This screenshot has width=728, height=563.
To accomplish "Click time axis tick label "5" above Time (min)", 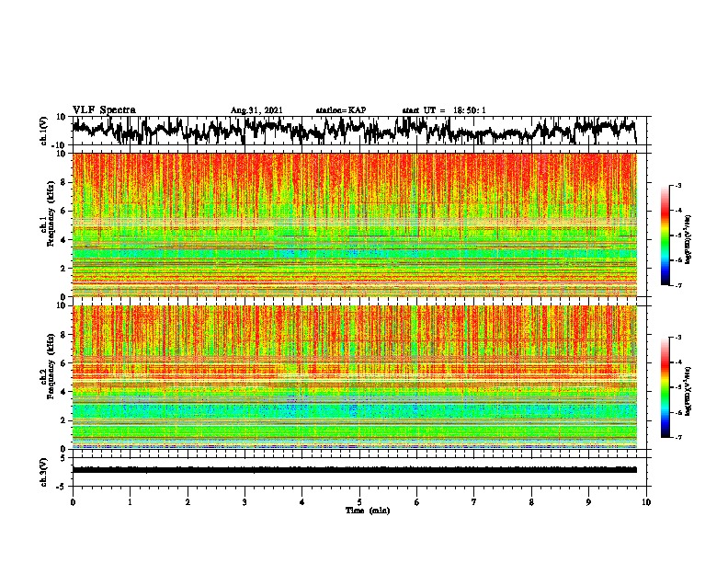I will (359, 502).
